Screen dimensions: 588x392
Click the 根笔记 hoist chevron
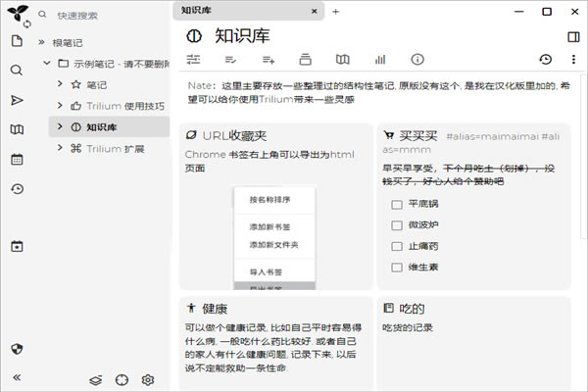(x=41, y=42)
